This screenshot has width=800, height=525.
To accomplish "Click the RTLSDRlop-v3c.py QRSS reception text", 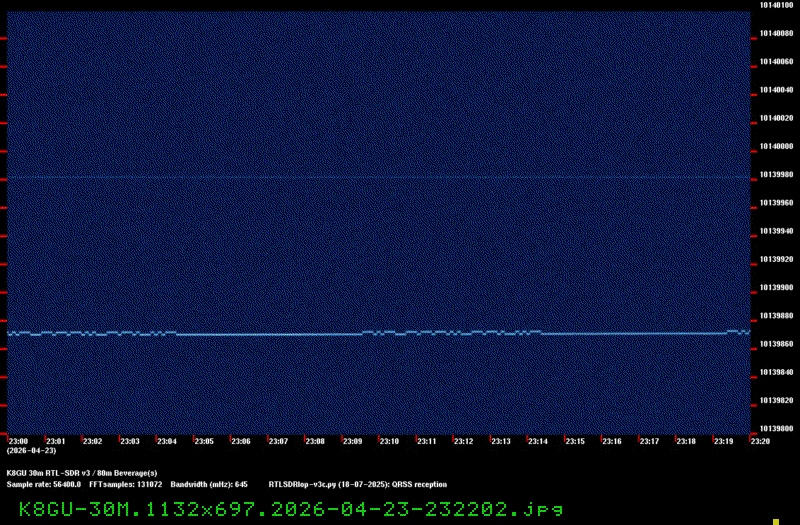I will tap(358, 485).
